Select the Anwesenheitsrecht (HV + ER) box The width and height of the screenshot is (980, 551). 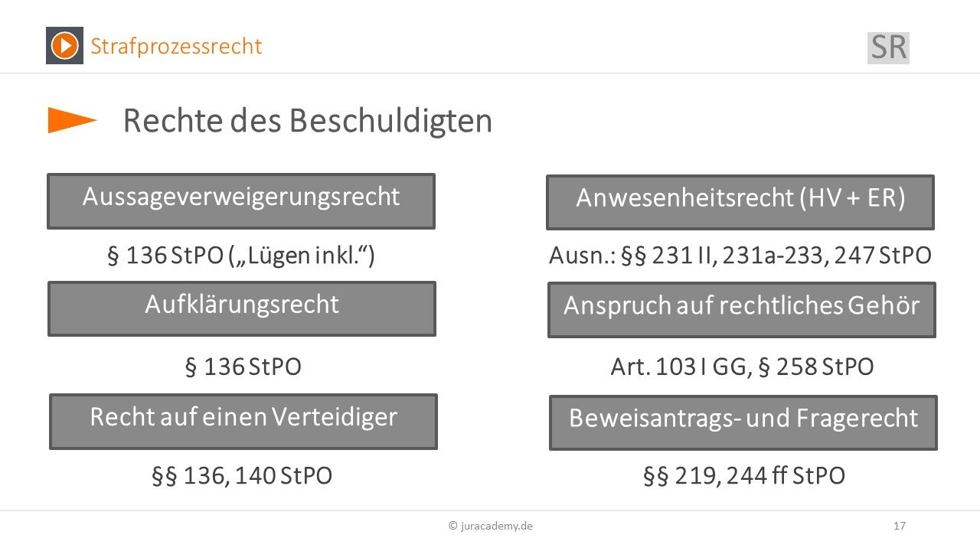click(740, 202)
